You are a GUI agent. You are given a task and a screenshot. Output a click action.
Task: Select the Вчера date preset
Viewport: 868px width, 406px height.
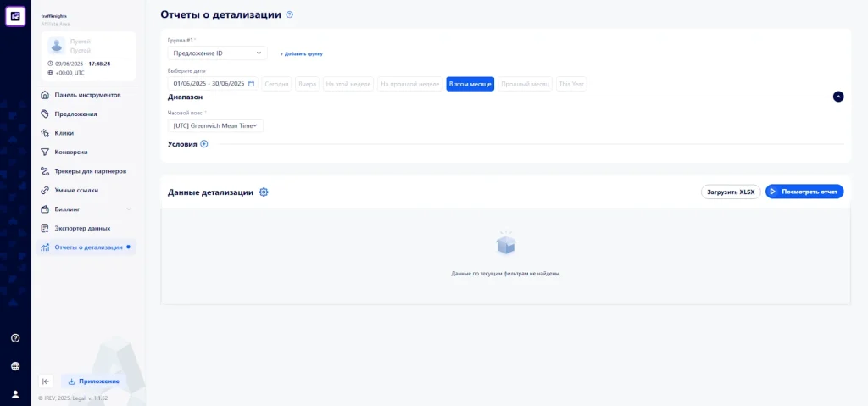[x=307, y=84]
